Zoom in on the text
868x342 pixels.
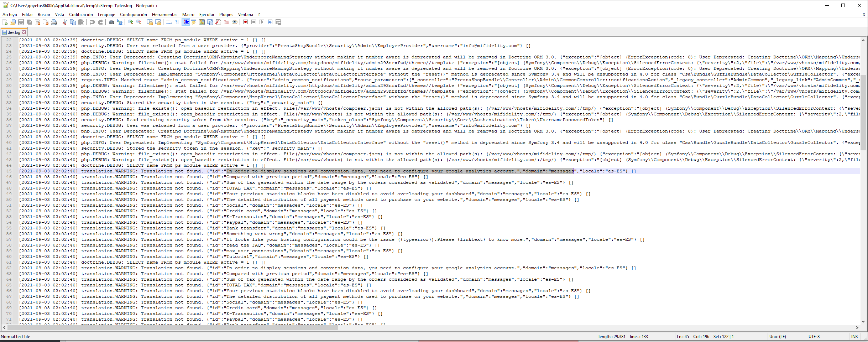pos(131,22)
